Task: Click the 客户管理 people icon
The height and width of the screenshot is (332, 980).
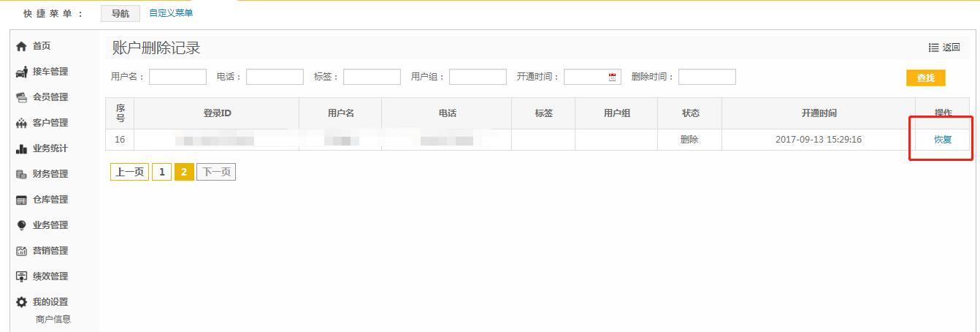Action: pos(21,123)
